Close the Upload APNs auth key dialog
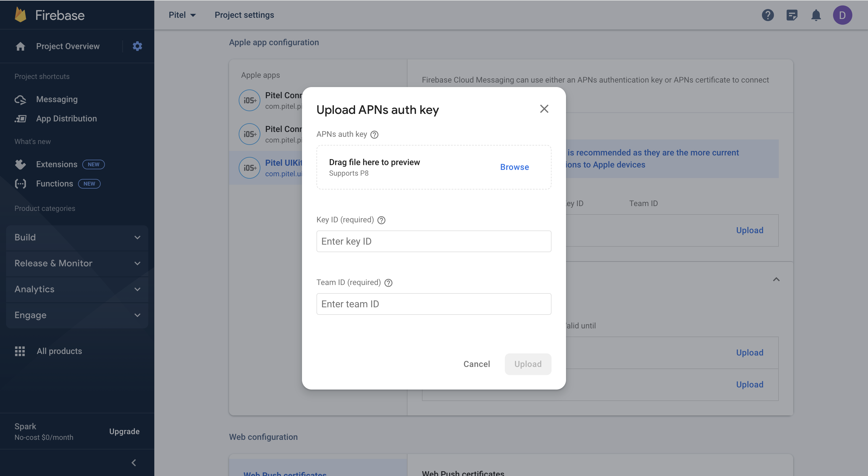Image resolution: width=868 pixels, height=476 pixels. [544, 109]
